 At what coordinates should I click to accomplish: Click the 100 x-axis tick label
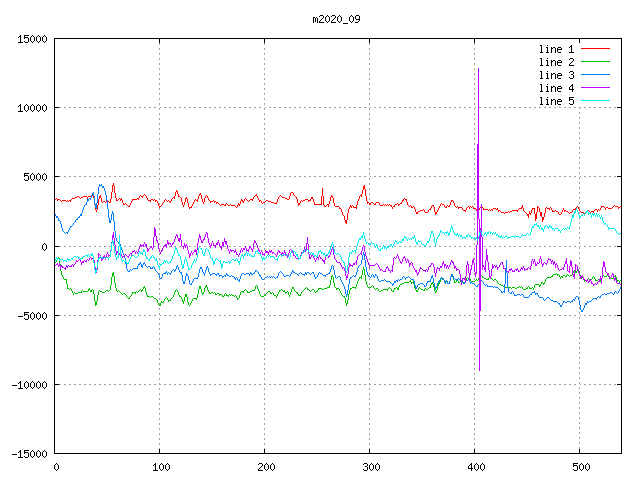tap(160, 467)
